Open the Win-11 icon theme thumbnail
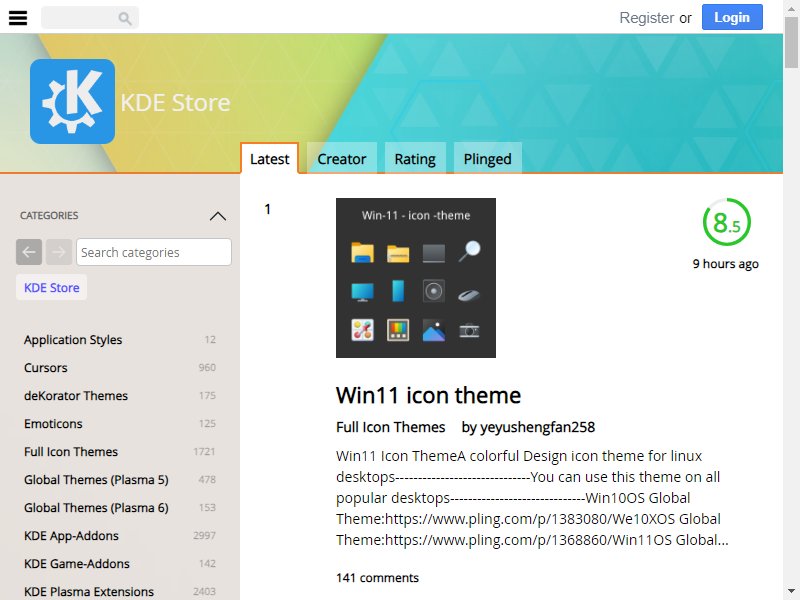The image size is (800, 600). [416, 278]
